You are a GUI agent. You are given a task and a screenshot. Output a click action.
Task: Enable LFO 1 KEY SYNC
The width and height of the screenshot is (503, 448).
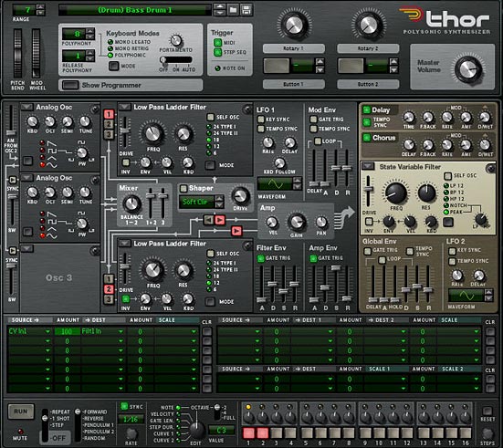(x=261, y=120)
